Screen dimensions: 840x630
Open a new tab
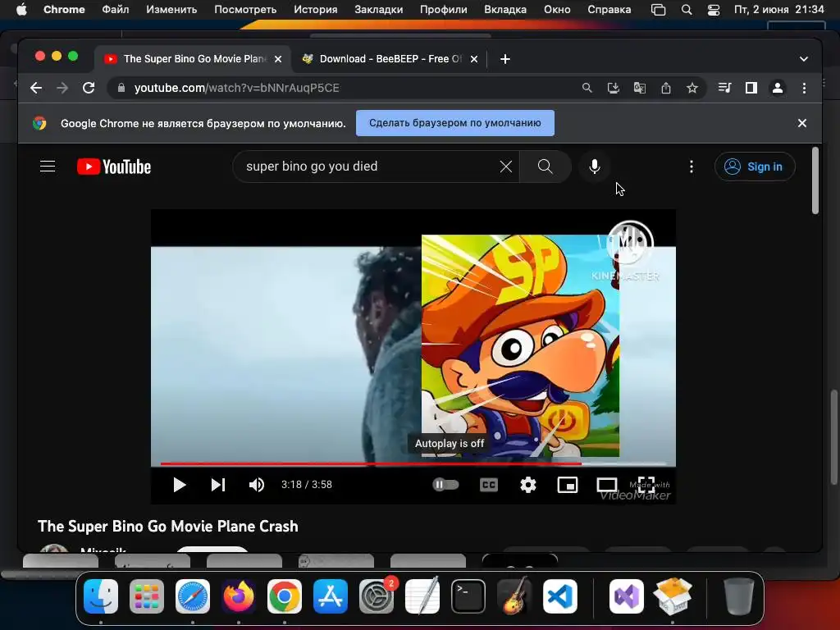point(504,59)
